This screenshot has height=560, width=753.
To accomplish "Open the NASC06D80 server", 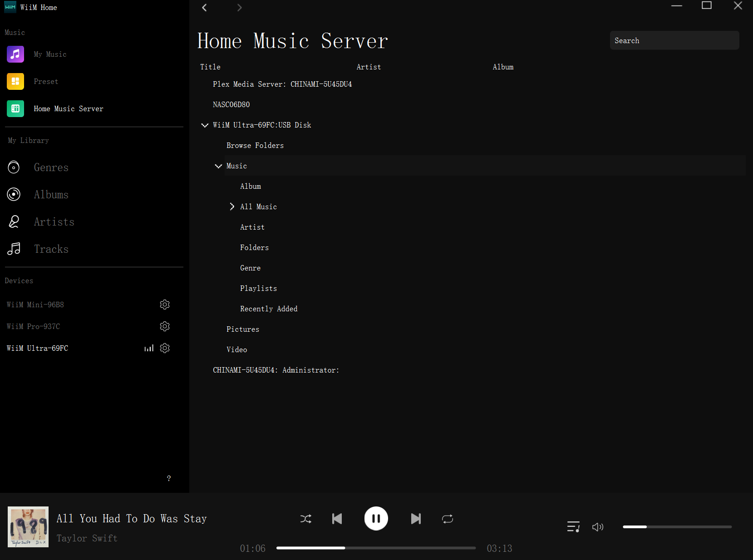I will [x=231, y=104].
